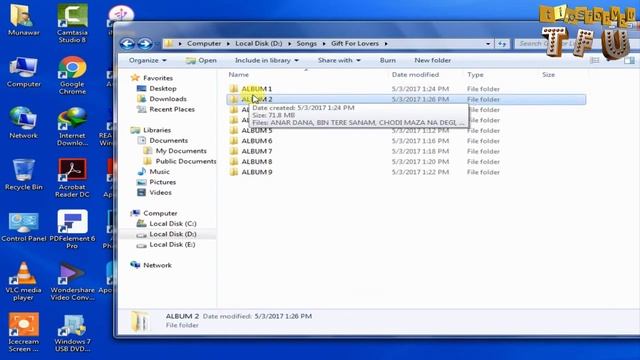Click the change view icon in toolbar
Viewport: 640px width, 360px height.
tap(595, 60)
